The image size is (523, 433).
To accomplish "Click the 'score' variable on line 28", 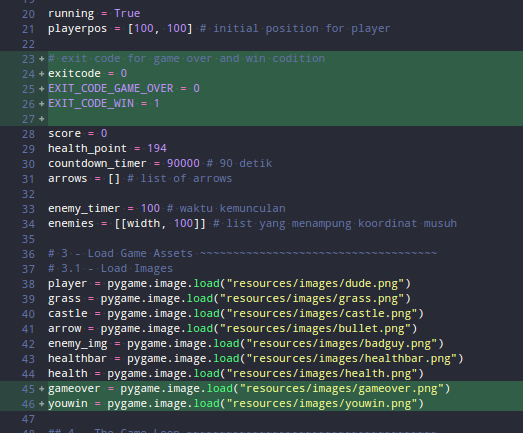I will click(64, 133).
